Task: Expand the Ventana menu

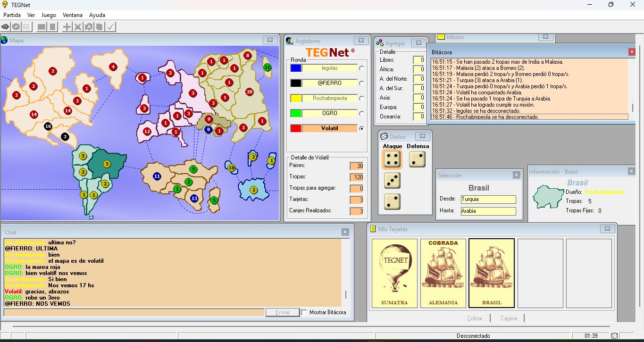Action: 72,15
